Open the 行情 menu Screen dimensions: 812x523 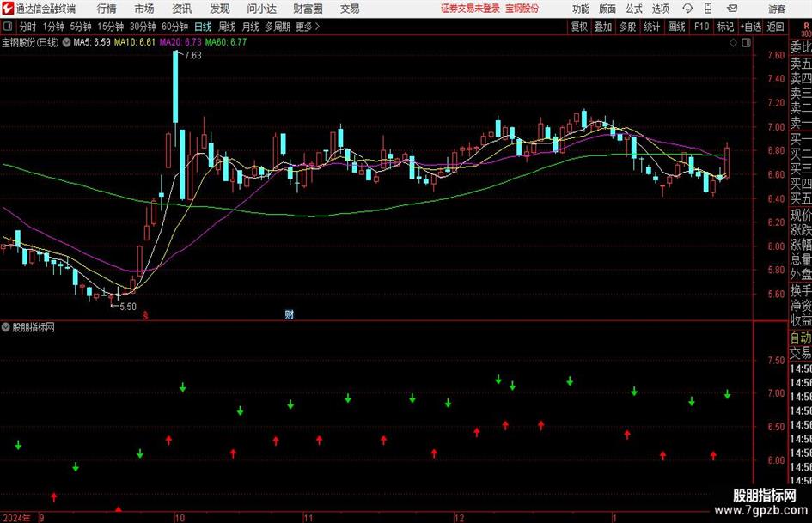click(x=107, y=9)
